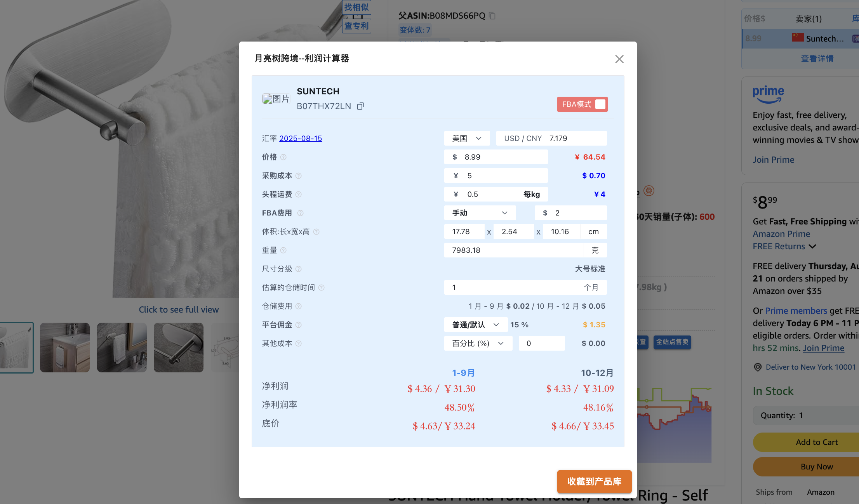Image resolution: width=859 pixels, height=504 pixels.
Task: Click the Add to Cart button
Action: pyautogui.click(x=816, y=442)
